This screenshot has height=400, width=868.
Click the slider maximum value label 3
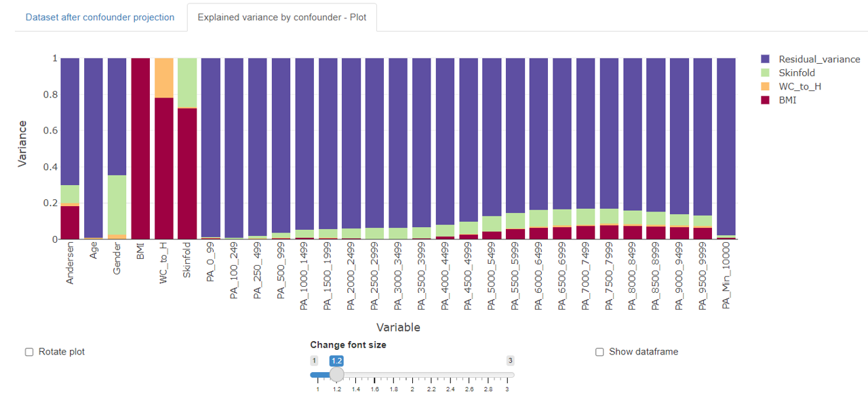tap(511, 361)
